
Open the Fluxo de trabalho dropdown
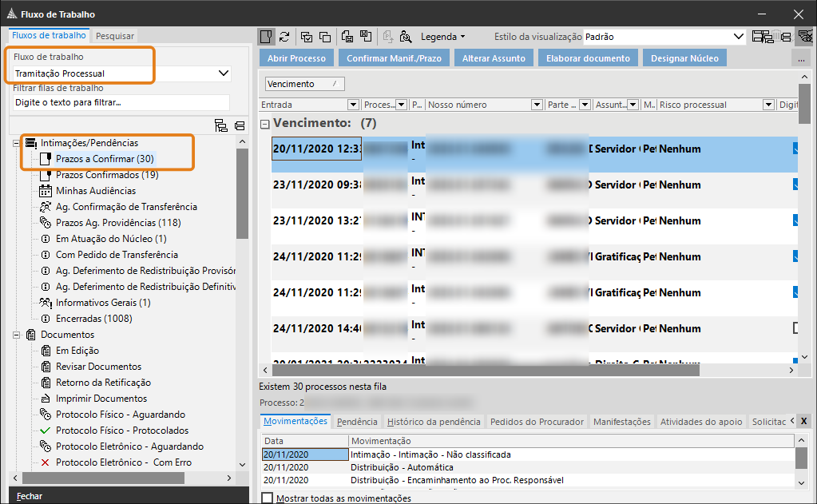(x=224, y=73)
